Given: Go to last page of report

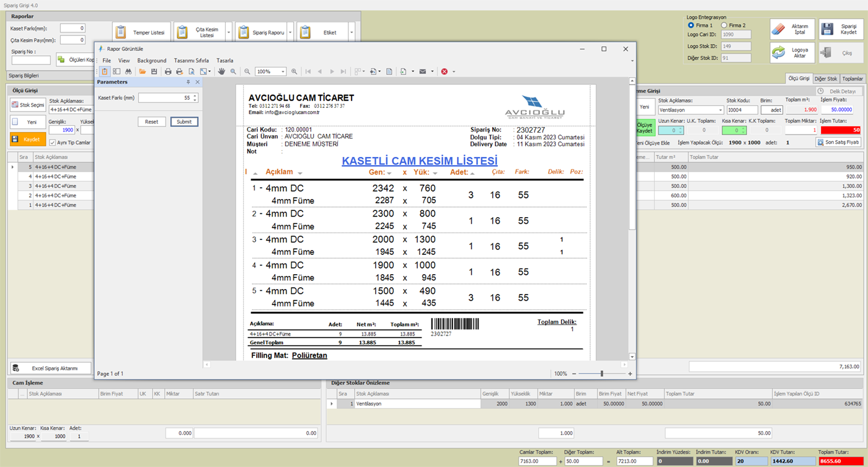Looking at the screenshot, I should [x=343, y=71].
